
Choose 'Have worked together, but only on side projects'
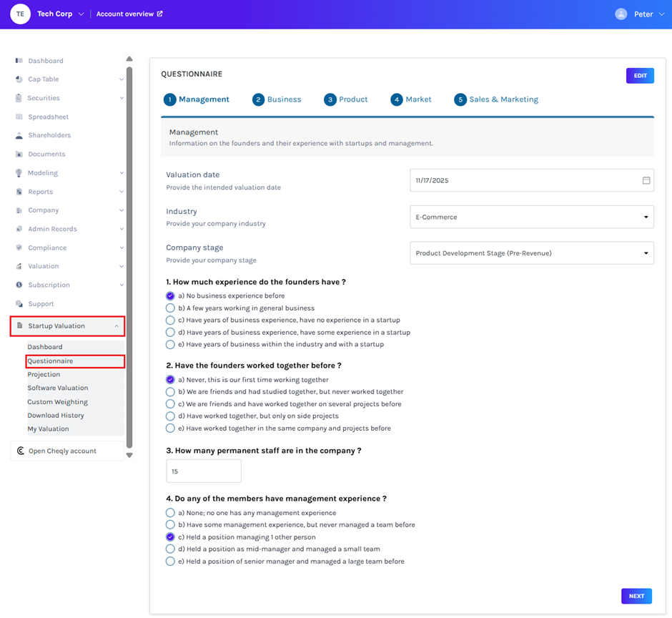(x=170, y=416)
